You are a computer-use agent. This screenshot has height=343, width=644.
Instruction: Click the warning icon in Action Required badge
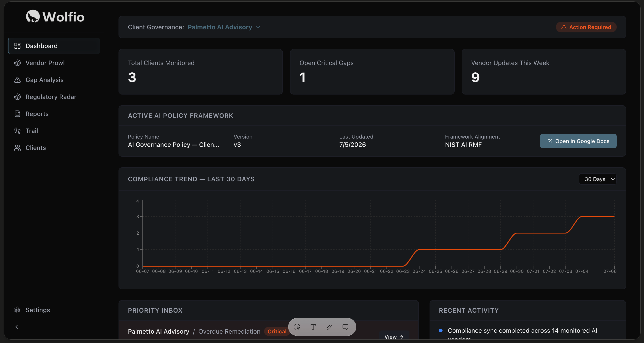pyautogui.click(x=564, y=27)
